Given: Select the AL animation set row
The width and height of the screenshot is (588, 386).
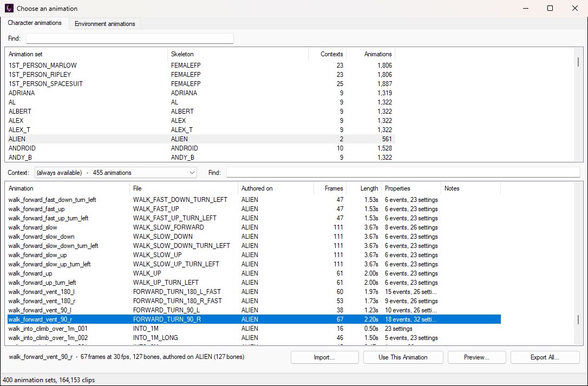Looking at the screenshot, I should tap(201, 102).
